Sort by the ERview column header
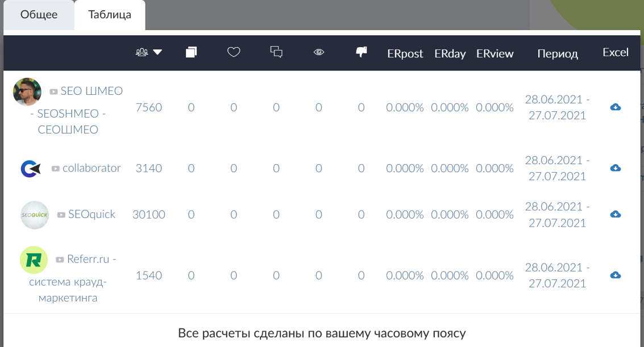Image resolution: width=644 pixels, height=347 pixels. tap(495, 53)
